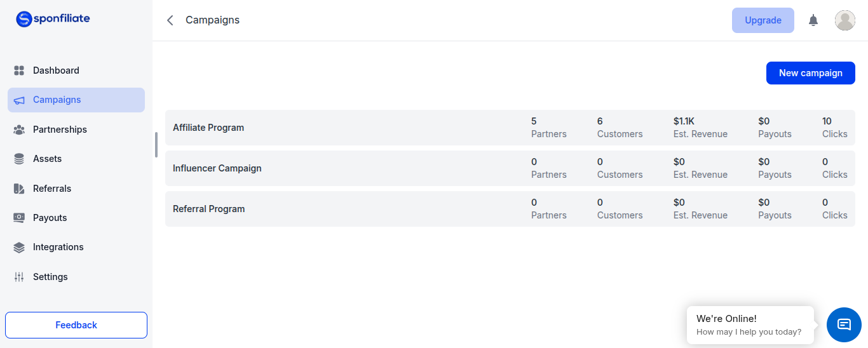Click the Upgrade button
Screen dimensions: 868x348
(x=763, y=20)
